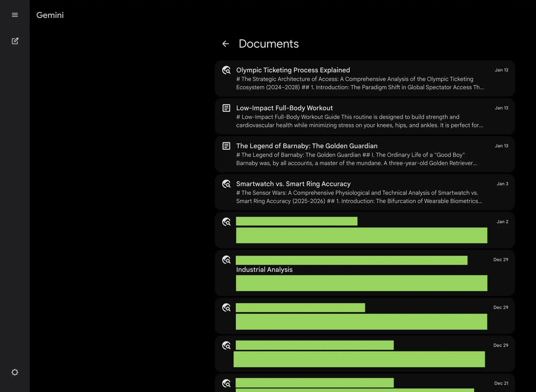The width and height of the screenshot is (536, 392).
Task: Click the Olympic Ticketing deep research icon
Action: (226, 70)
